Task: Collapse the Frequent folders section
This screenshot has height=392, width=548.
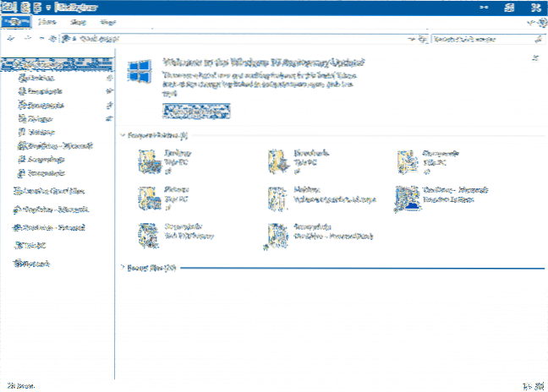Action: pyautogui.click(x=122, y=134)
